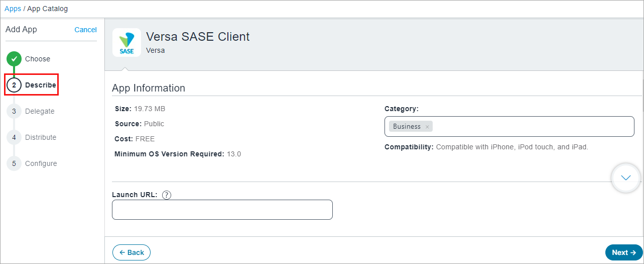644x264 pixels.
Task: Go to the Distribute step label
Action: 41,137
